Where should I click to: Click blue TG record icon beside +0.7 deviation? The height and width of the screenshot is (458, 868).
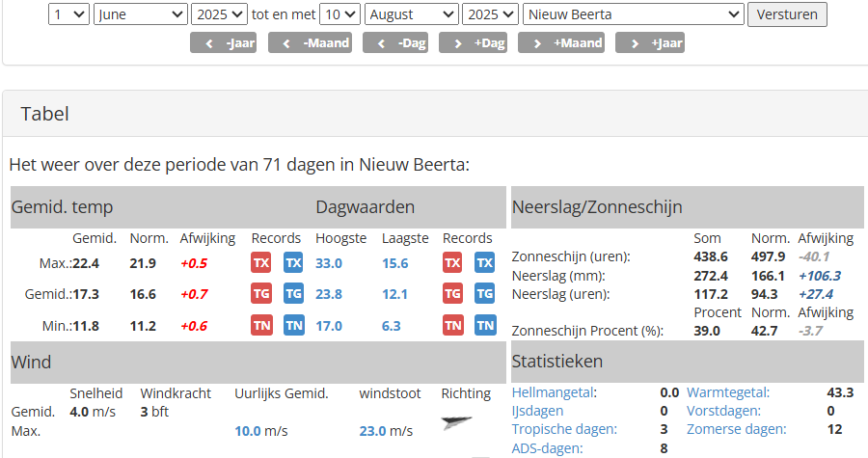point(293,294)
